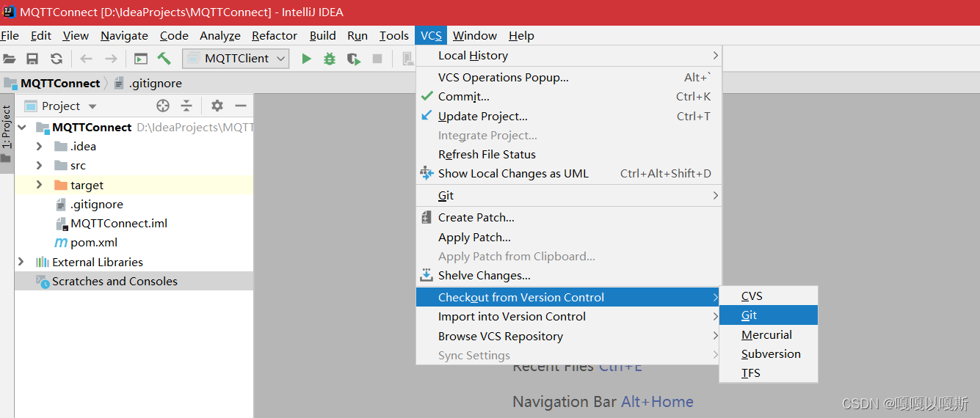Select TFS in the checkout submenu
The height and width of the screenshot is (418, 980).
point(769,373)
